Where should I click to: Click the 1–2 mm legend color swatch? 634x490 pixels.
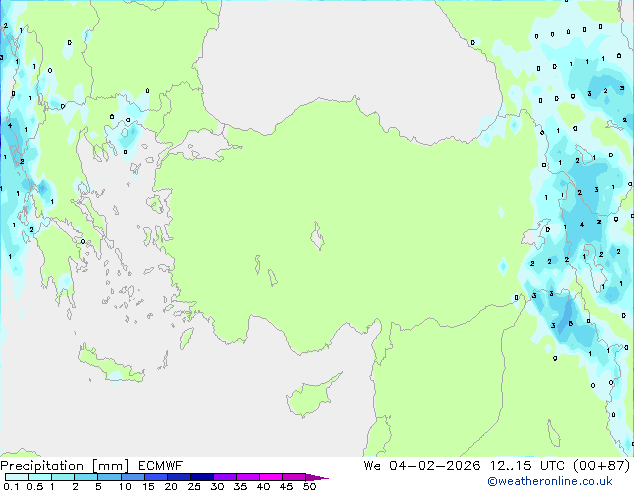[x=63, y=477]
